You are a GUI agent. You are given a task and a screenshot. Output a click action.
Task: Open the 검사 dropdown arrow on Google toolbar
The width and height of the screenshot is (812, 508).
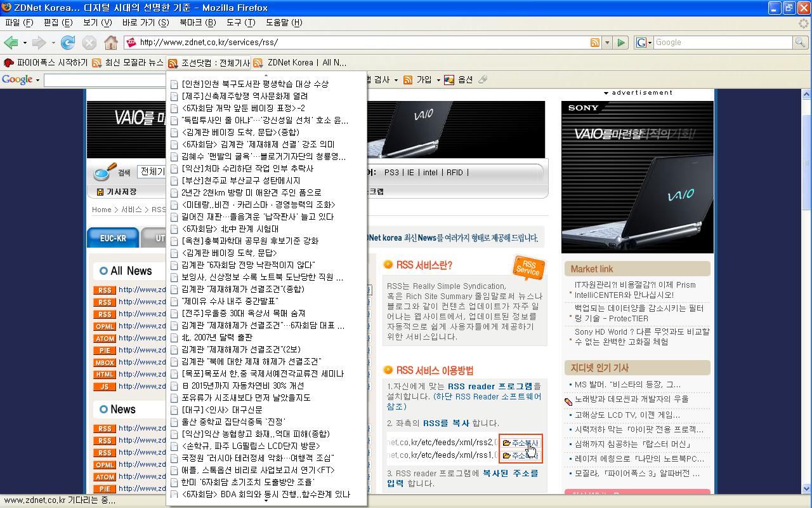tap(396, 80)
